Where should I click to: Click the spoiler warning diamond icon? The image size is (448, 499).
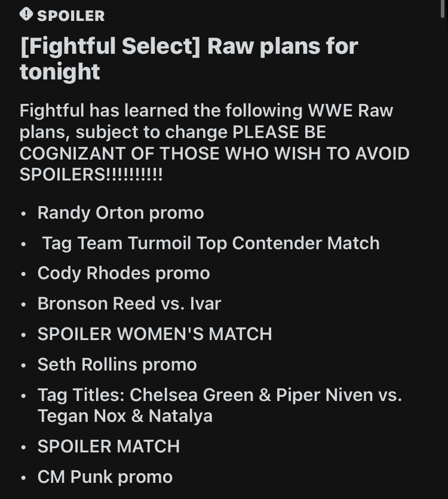(26, 14)
